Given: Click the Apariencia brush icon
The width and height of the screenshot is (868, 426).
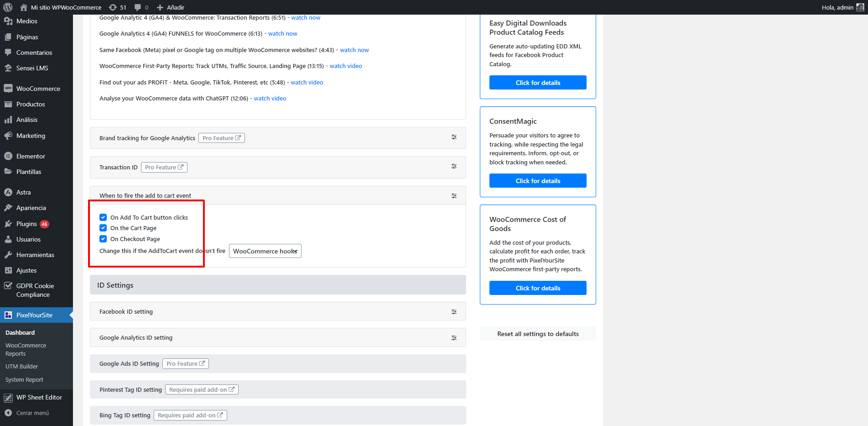Looking at the screenshot, I should point(8,208).
